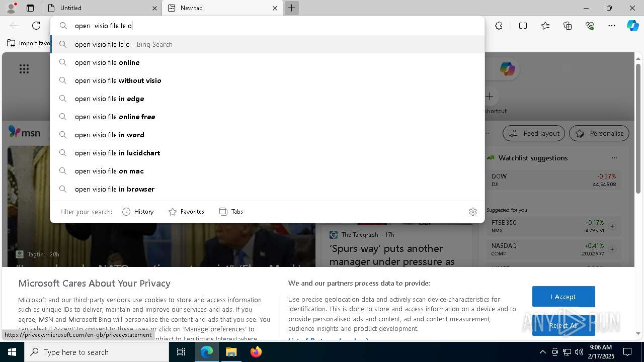Open address bar suggestion settings gear
Screen dimensions: 644x362
pos(472,212)
